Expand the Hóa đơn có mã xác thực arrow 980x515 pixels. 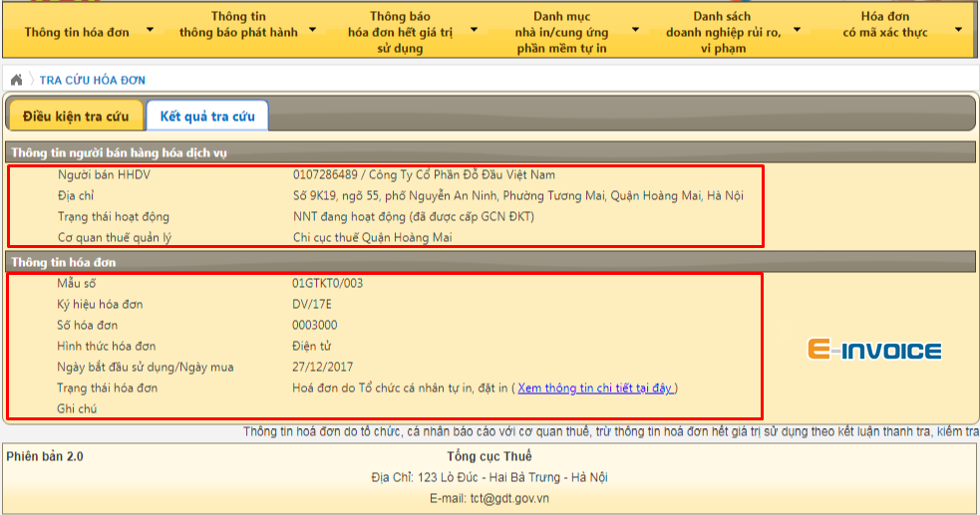[x=958, y=28]
